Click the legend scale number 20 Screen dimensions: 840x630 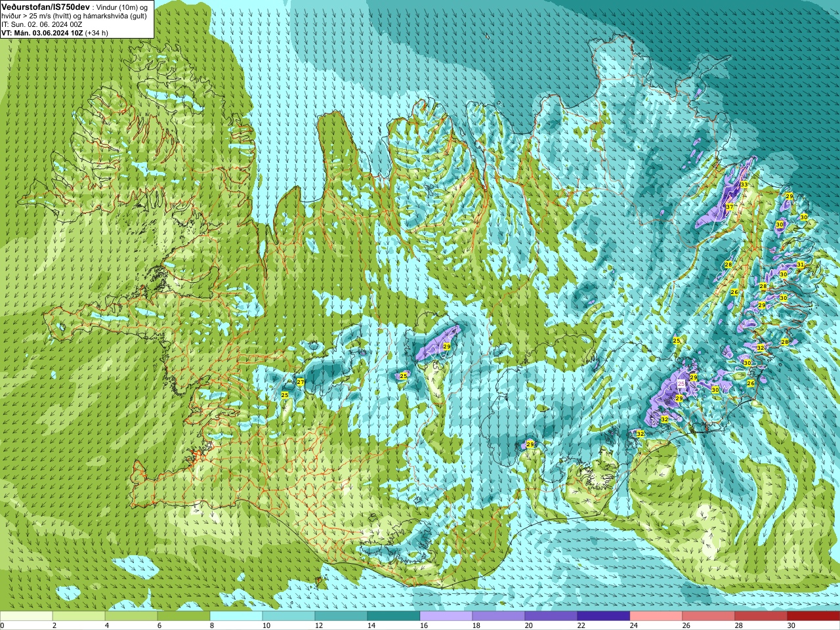click(x=528, y=625)
